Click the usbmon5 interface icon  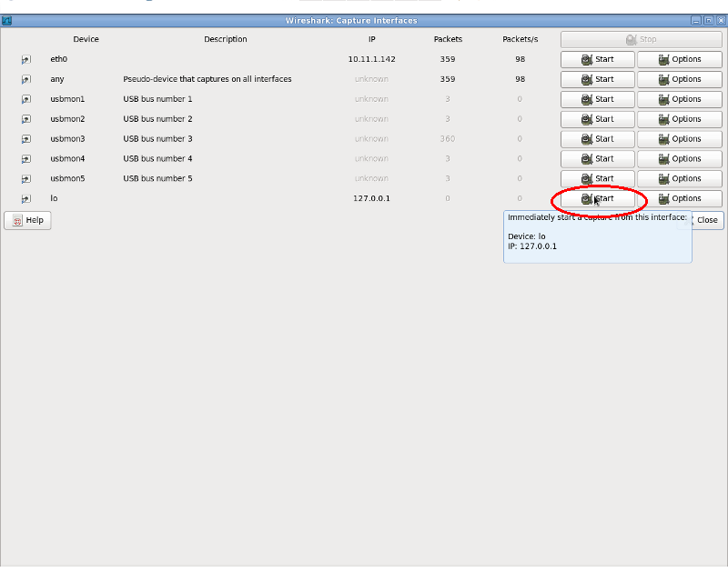click(25, 179)
